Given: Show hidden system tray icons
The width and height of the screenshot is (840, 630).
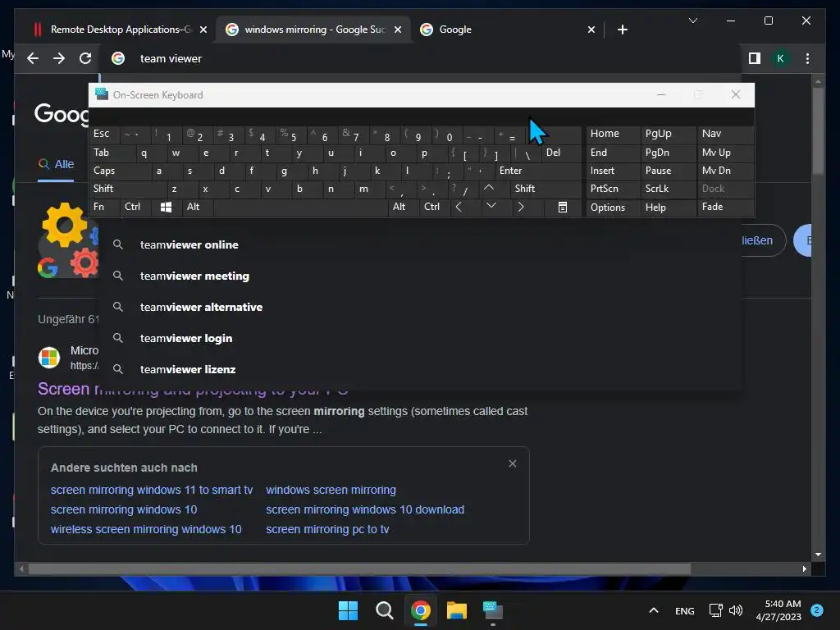Looking at the screenshot, I should point(654,610).
